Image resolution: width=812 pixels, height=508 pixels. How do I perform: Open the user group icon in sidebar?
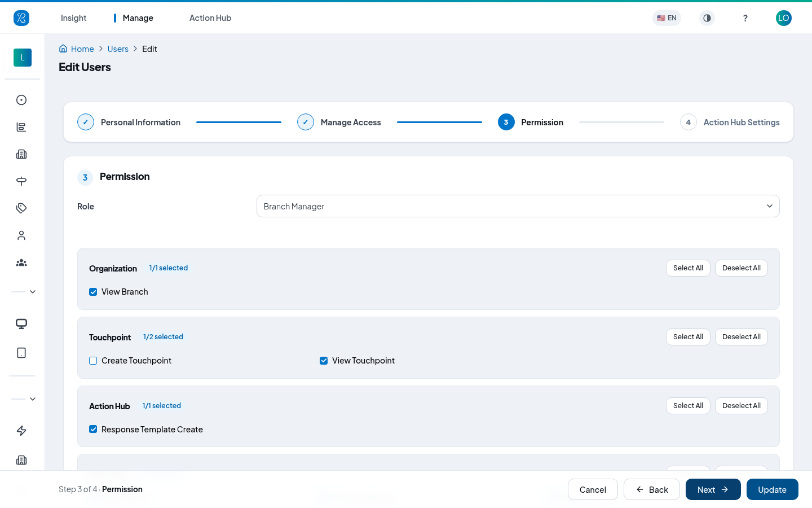21,262
